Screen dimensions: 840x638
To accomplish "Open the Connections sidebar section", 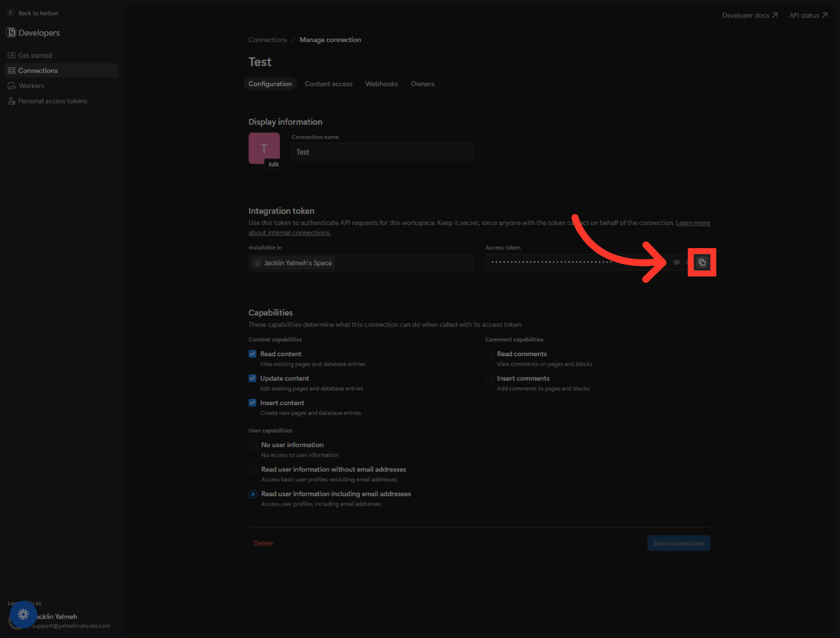I will 61,71.
